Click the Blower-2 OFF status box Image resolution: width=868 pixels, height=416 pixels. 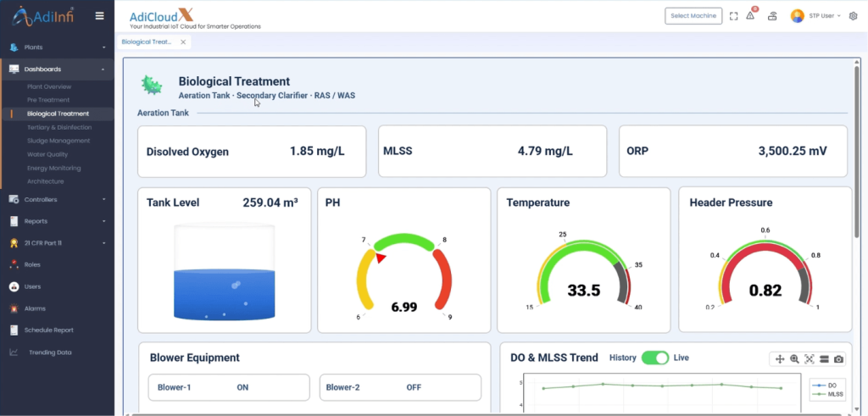point(400,387)
